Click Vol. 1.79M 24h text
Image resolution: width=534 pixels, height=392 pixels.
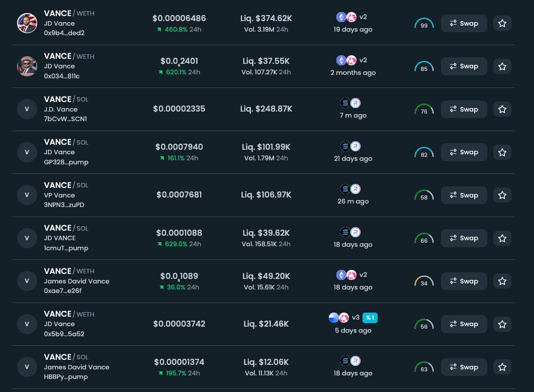(266, 158)
